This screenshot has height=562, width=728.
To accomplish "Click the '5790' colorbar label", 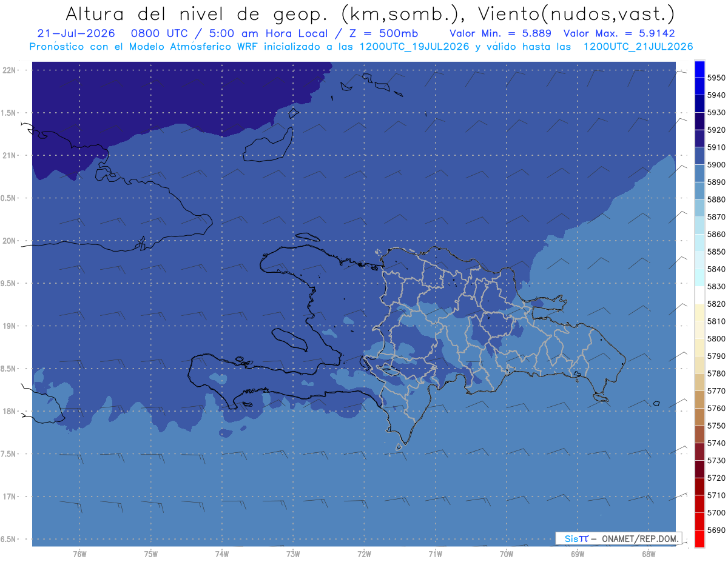I will pos(716,356).
